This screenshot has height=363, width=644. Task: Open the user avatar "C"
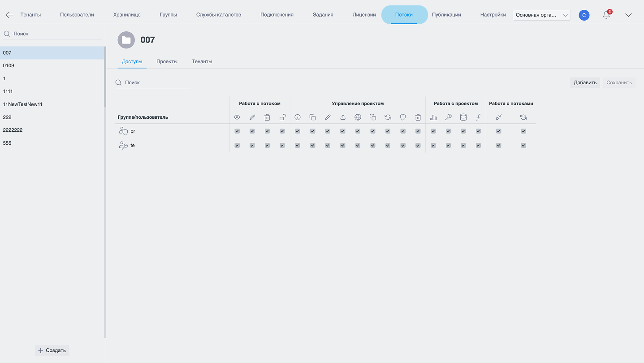584,15
